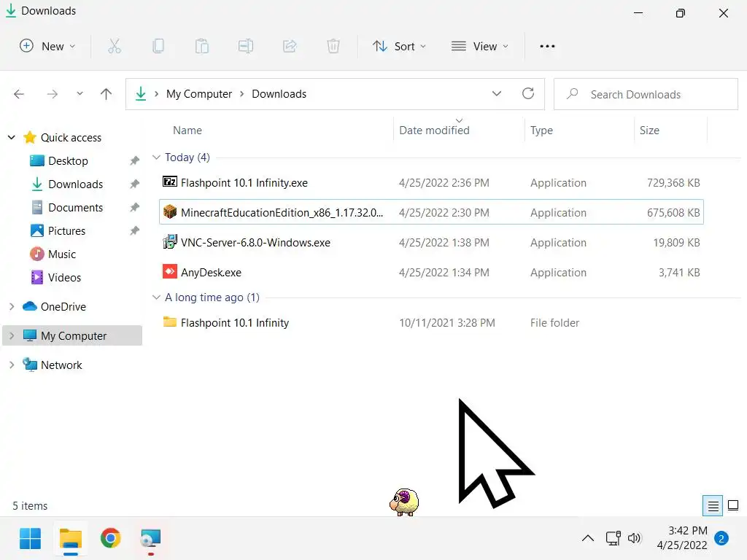Click the 7z icon of Flashpoint 10.1 Infinity.exe
This screenshot has width=747, height=560.
tap(170, 182)
